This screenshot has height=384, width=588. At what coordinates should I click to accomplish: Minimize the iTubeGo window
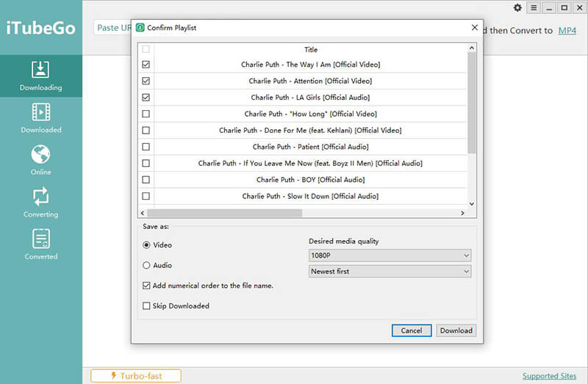click(549, 8)
